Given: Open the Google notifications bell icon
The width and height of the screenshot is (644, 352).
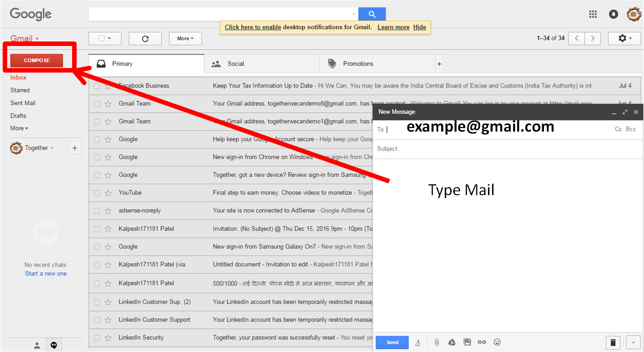Looking at the screenshot, I should 613,14.
